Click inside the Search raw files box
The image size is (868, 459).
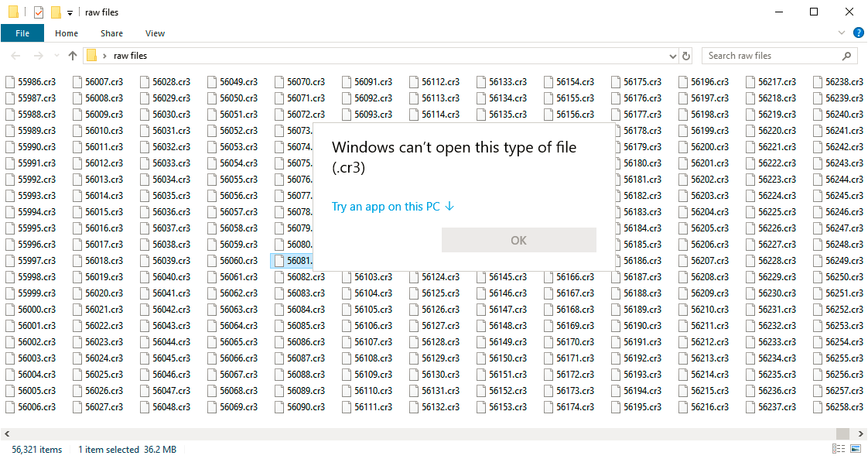tap(766, 55)
